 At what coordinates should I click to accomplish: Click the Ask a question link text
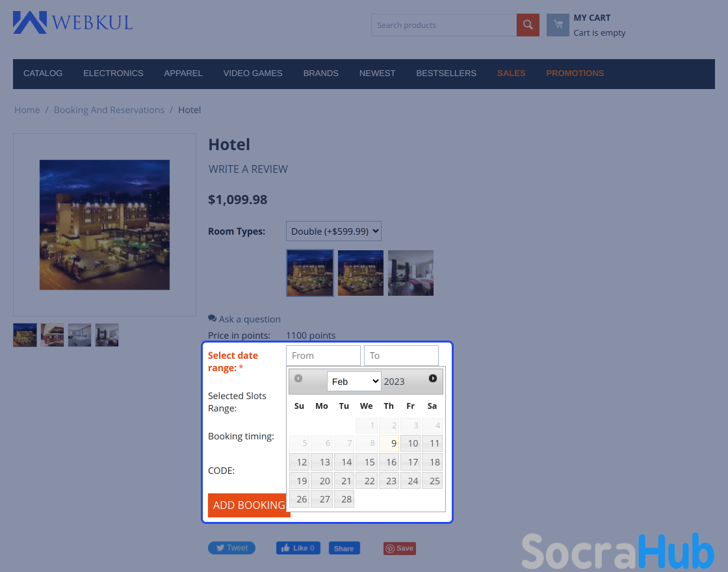(x=250, y=319)
